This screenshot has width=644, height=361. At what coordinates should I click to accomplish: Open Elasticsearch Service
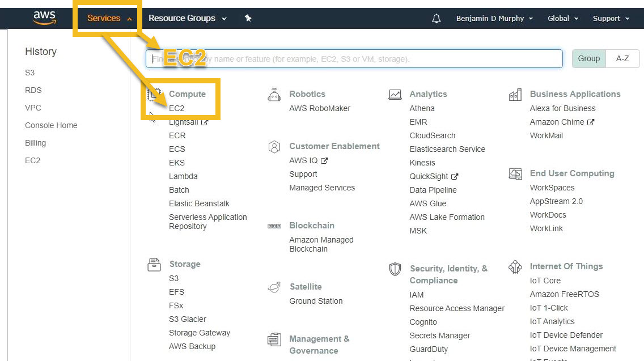click(447, 149)
